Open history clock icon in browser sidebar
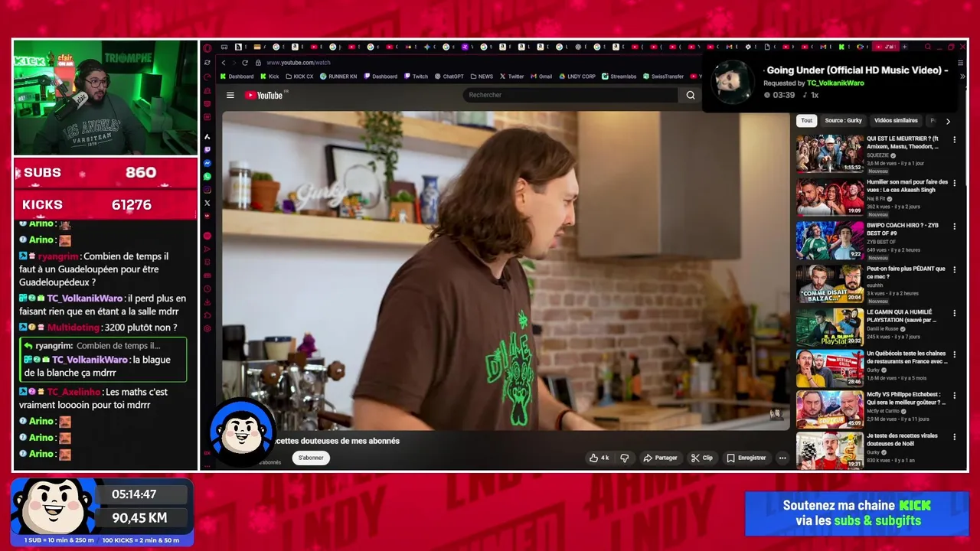 207,289
